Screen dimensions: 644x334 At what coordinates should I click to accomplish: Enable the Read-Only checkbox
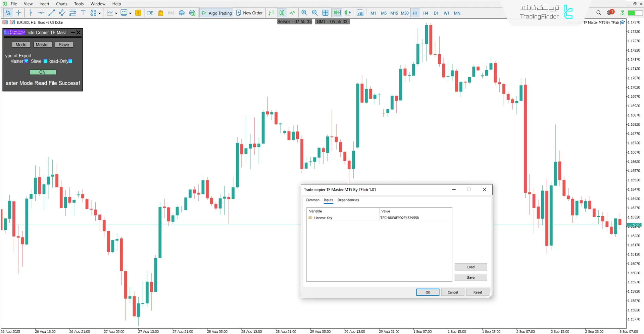(x=70, y=61)
